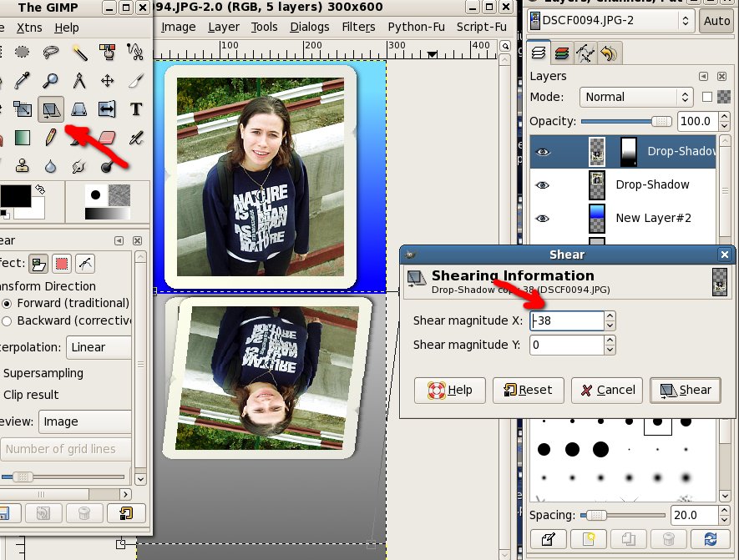Open the active pattern selector
Image resolution: width=739 pixels, height=560 pixels.
click(119, 195)
